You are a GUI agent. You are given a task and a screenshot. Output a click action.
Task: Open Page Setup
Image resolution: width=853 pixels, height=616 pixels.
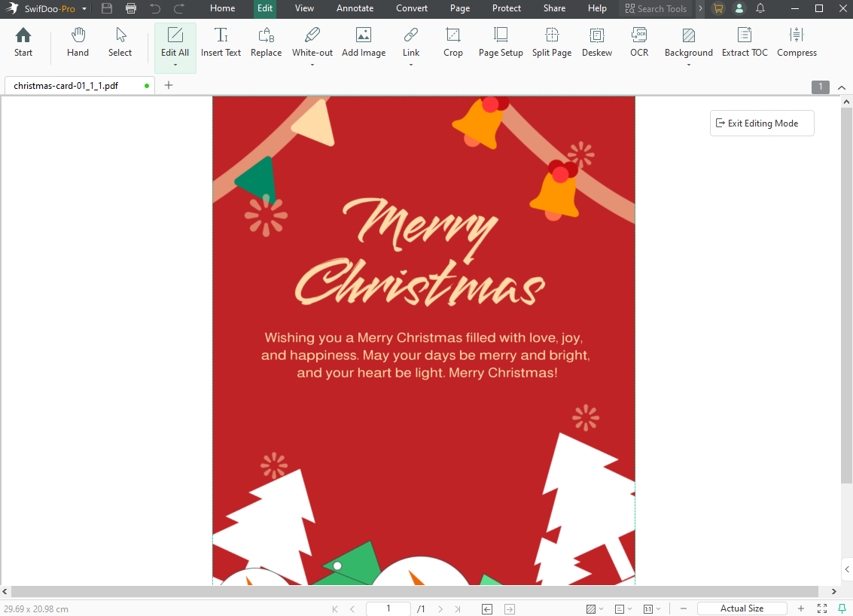[500, 41]
